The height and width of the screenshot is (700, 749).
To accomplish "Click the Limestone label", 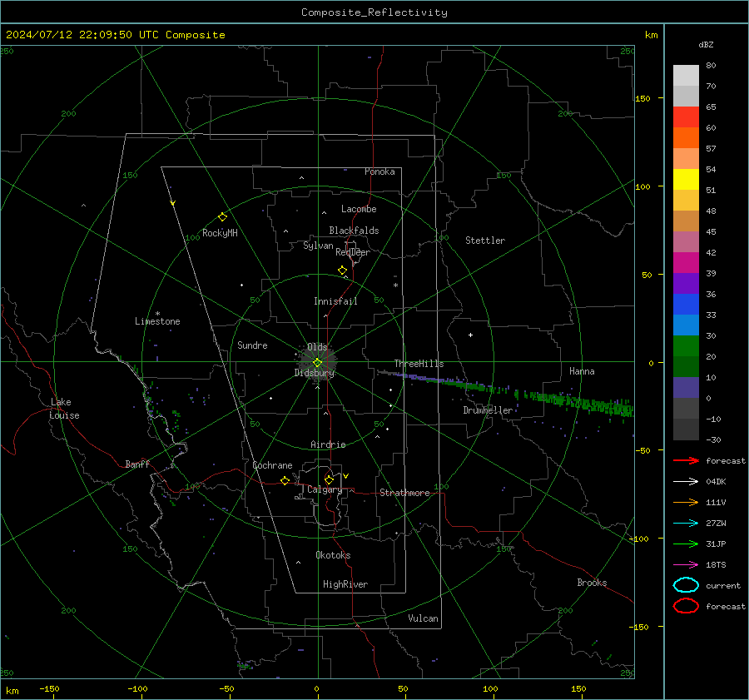I will [157, 321].
